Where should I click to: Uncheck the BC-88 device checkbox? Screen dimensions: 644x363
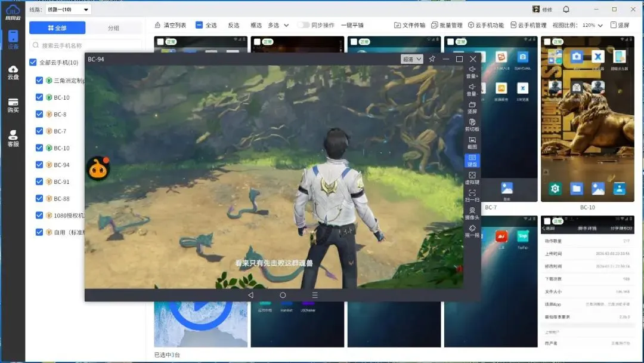39,198
